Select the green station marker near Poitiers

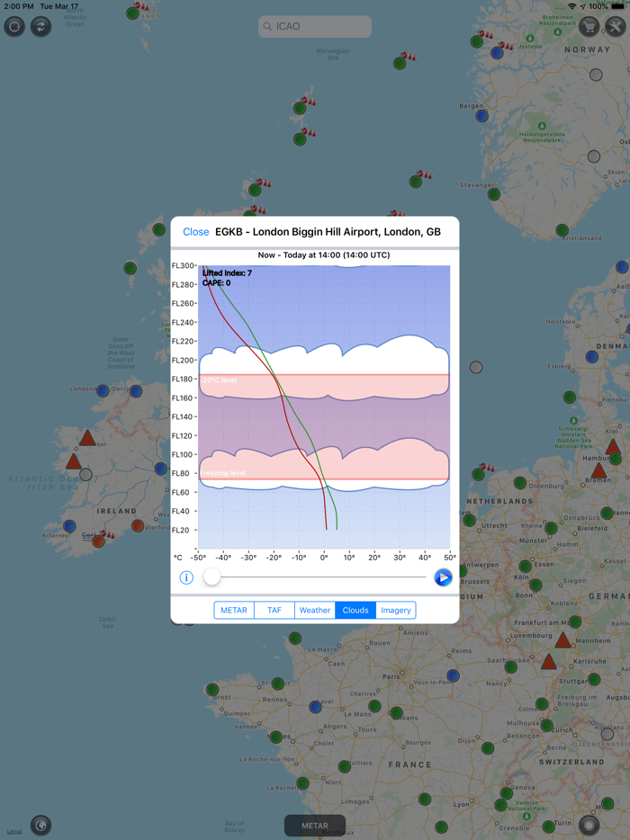click(x=345, y=766)
